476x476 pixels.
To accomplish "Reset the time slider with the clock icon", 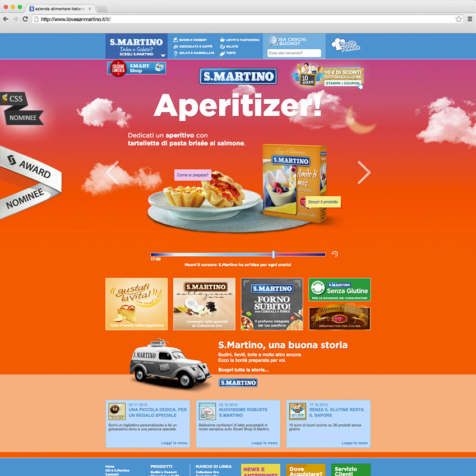I will tap(335, 254).
